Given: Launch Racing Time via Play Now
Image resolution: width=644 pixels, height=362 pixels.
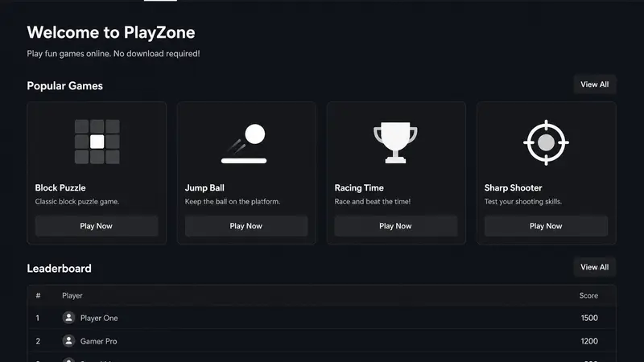Looking at the screenshot, I should (x=395, y=226).
